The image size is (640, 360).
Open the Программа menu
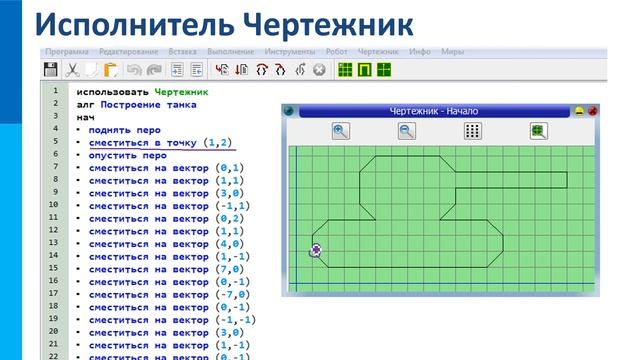pyautogui.click(x=67, y=52)
